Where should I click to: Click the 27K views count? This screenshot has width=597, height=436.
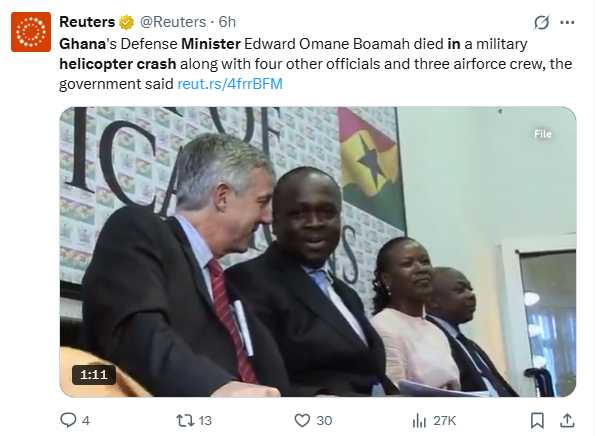coord(444,421)
